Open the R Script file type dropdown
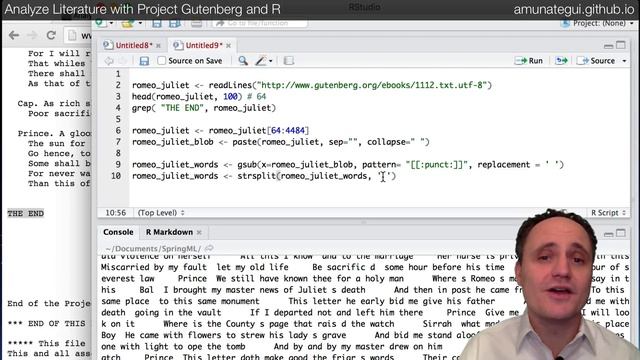Screen dimensions: 640x360 tap(608, 213)
